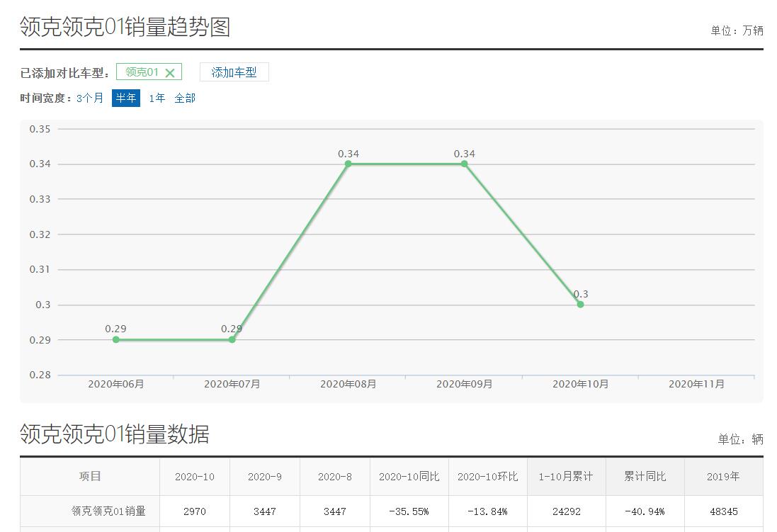Click the 累计同比 column header
This screenshot has width=777, height=532.
coord(645,477)
